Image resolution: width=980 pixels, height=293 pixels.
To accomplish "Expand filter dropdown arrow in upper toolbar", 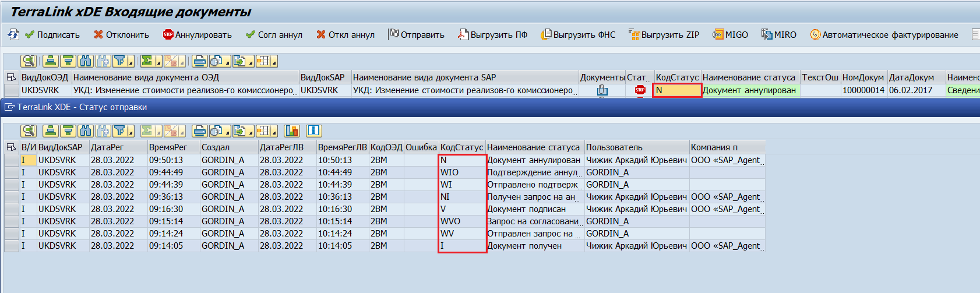I will [x=131, y=63].
